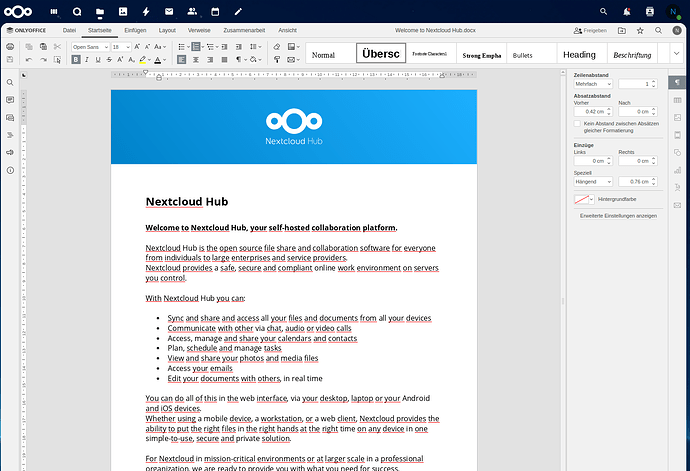Viewport: 690px width, 471px height.
Task: Copy style with the paint roller icon
Action: click(277, 59)
